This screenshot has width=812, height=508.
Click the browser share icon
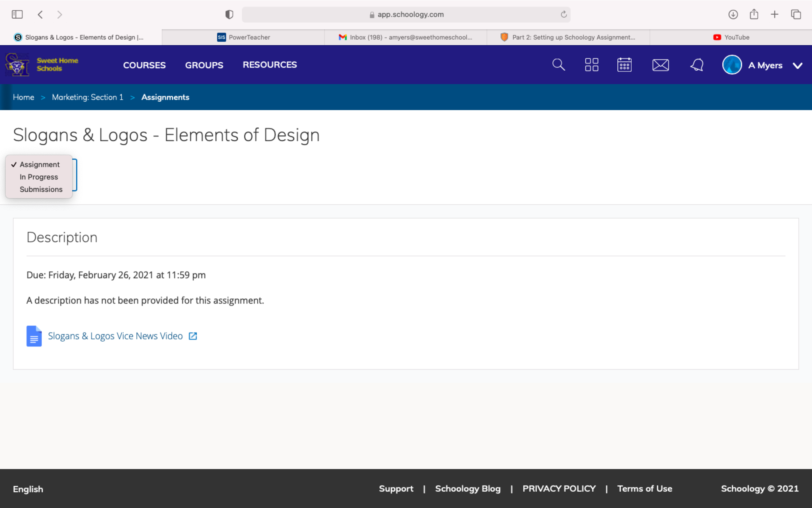754,15
